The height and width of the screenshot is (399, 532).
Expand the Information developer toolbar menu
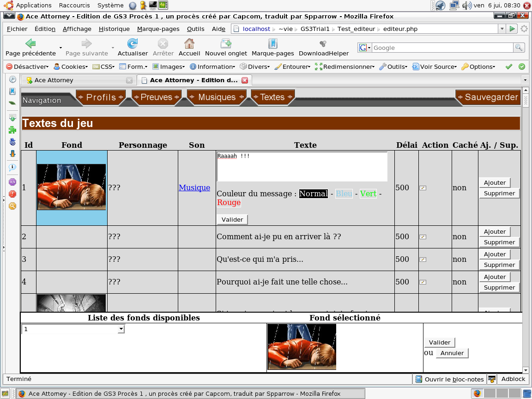[212, 66]
